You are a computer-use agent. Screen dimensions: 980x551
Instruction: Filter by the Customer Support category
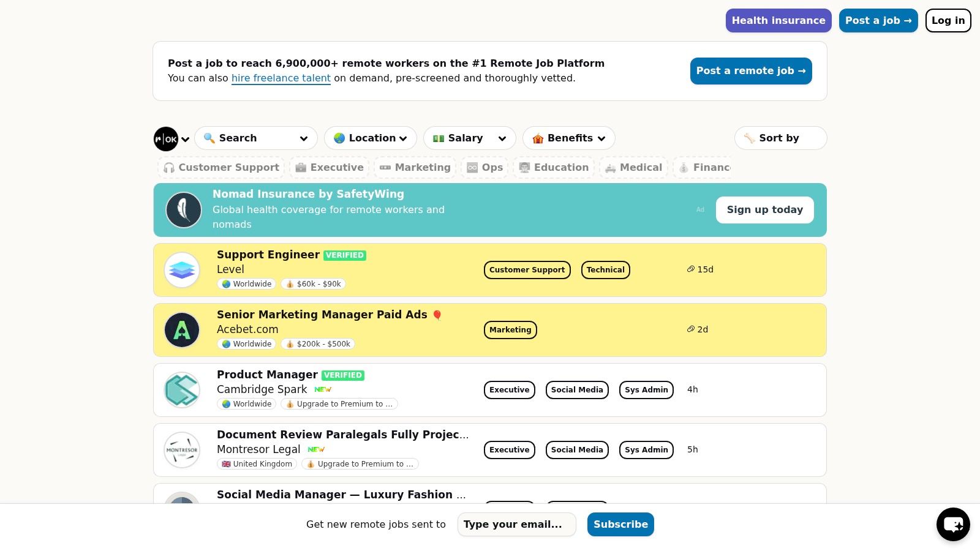click(x=221, y=168)
